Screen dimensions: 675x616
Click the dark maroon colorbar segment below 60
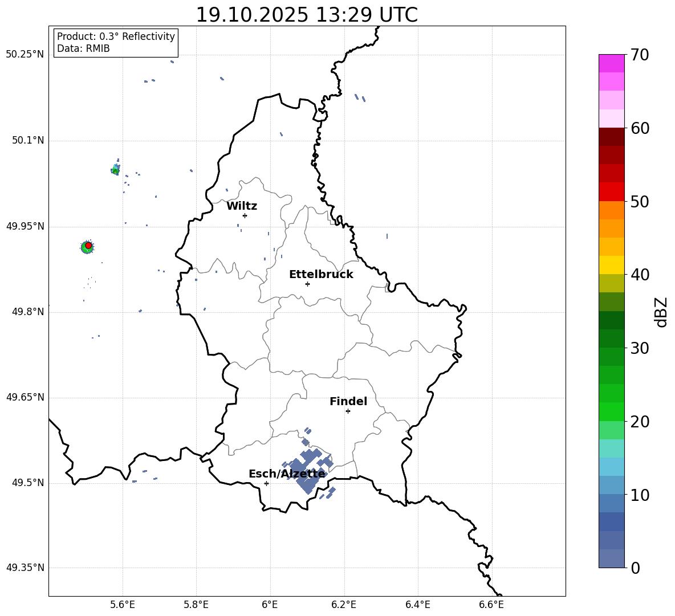611,137
